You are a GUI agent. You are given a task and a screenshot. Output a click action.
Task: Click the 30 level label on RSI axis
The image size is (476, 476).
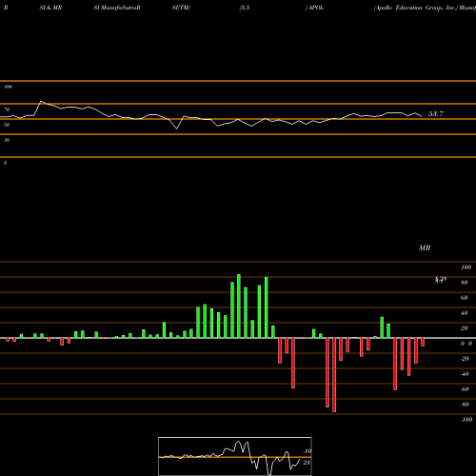pos(7,140)
